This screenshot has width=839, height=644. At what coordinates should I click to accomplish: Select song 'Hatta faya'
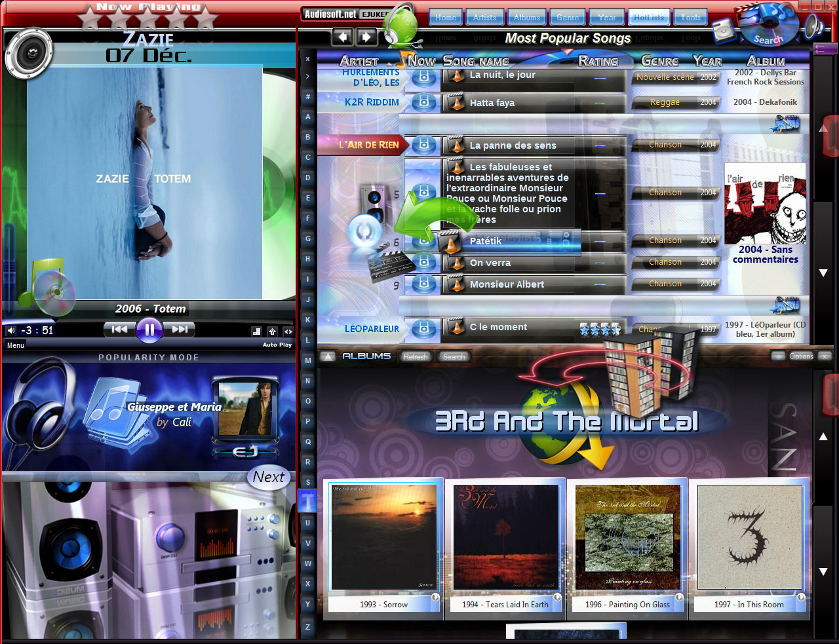(x=492, y=103)
